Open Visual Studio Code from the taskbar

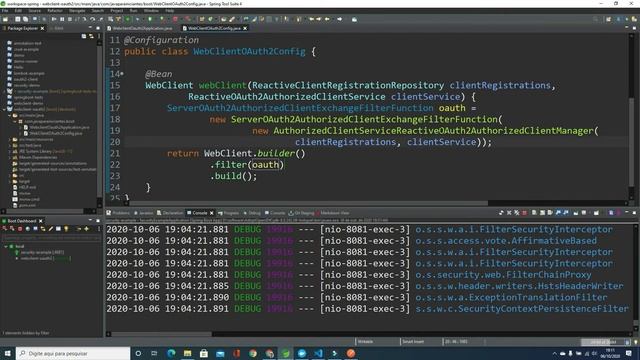(x=318, y=353)
